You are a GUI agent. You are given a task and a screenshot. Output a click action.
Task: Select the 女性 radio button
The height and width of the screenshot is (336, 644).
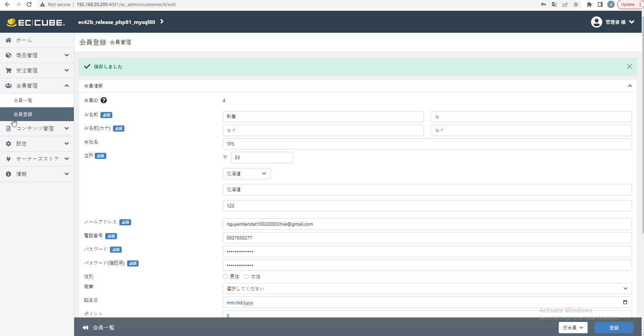tap(246, 277)
